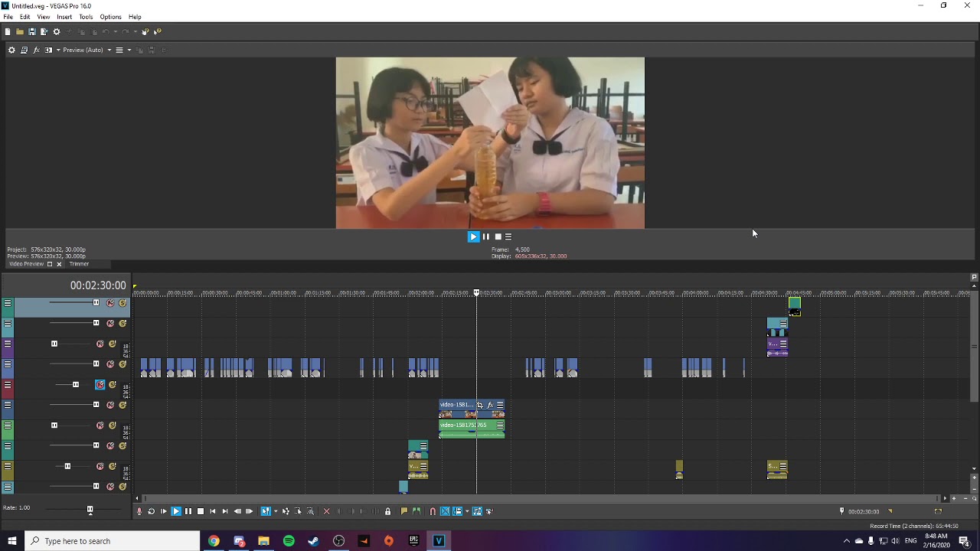Screen dimensions: 980x551
Task: Stop the preview playback
Action: pyautogui.click(x=498, y=236)
